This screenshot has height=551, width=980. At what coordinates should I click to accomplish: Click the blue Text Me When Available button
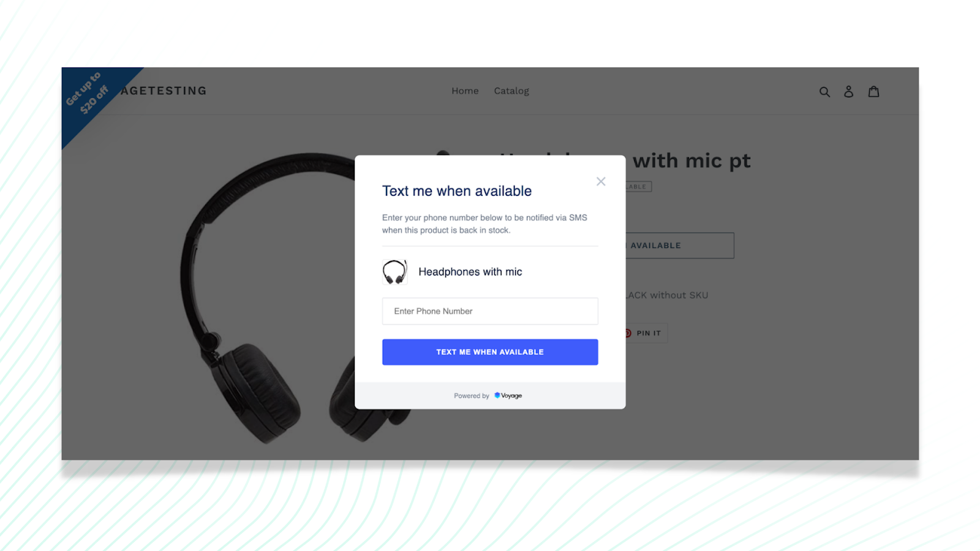coord(490,352)
